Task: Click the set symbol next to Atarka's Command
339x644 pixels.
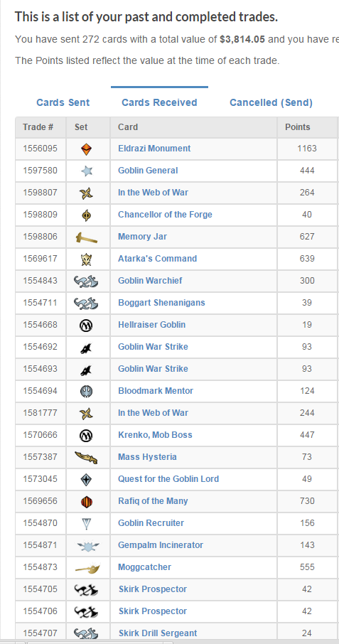Action: 87,259
